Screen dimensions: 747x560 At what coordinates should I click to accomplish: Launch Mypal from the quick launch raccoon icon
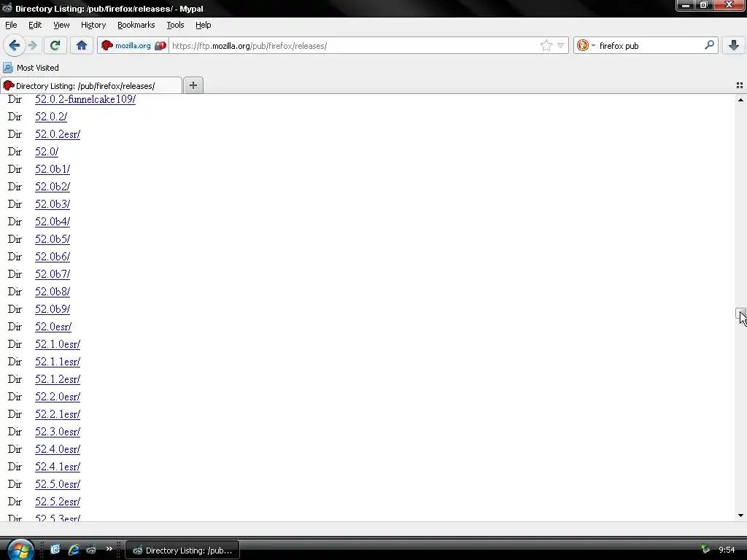coord(90,550)
